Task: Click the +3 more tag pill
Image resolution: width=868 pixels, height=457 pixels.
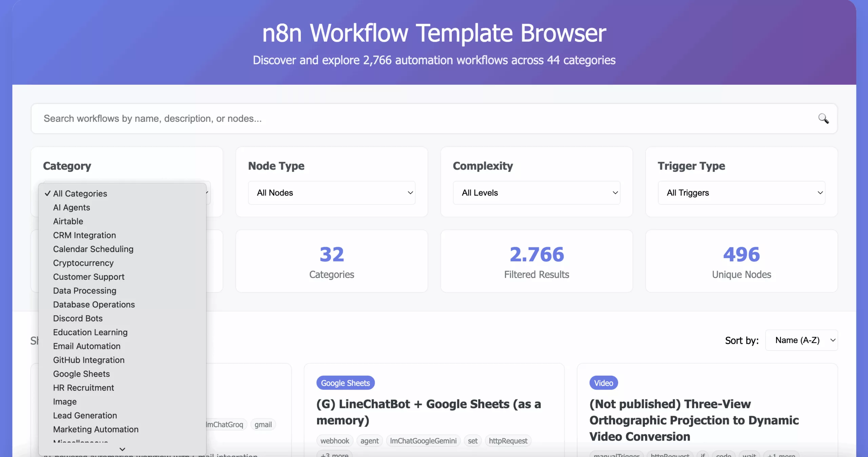Action: [334, 455]
